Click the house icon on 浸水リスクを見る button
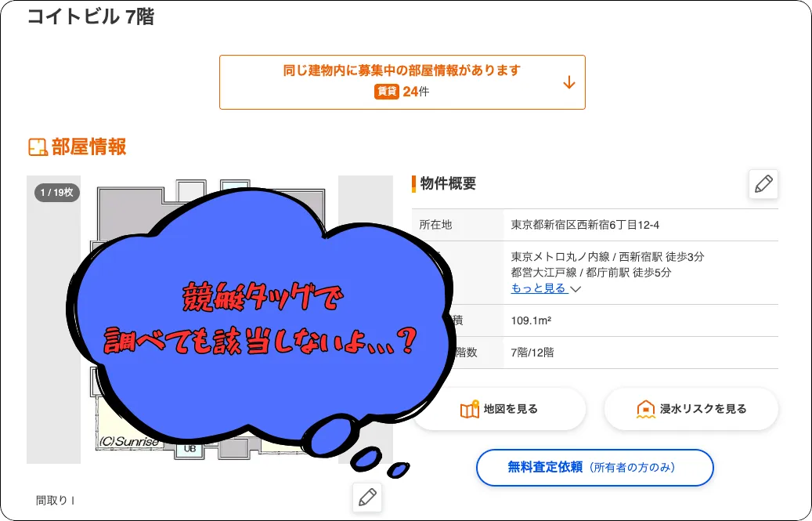Image resolution: width=812 pixels, height=521 pixels. point(646,409)
